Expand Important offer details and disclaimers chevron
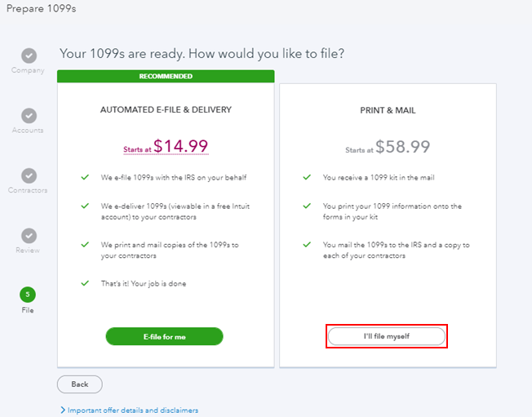 pyautogui.click(x=63, y=410)
